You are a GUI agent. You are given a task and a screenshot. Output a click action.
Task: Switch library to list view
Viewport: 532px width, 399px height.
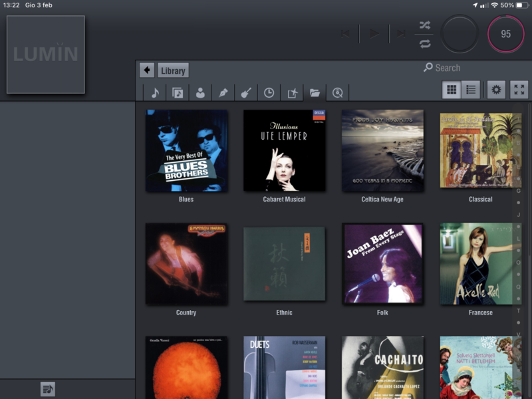471,90
